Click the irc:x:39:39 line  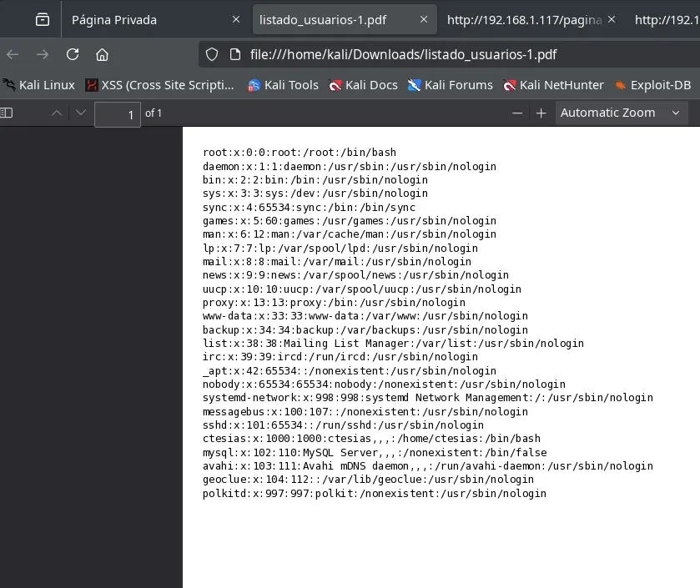click(340, 357)
